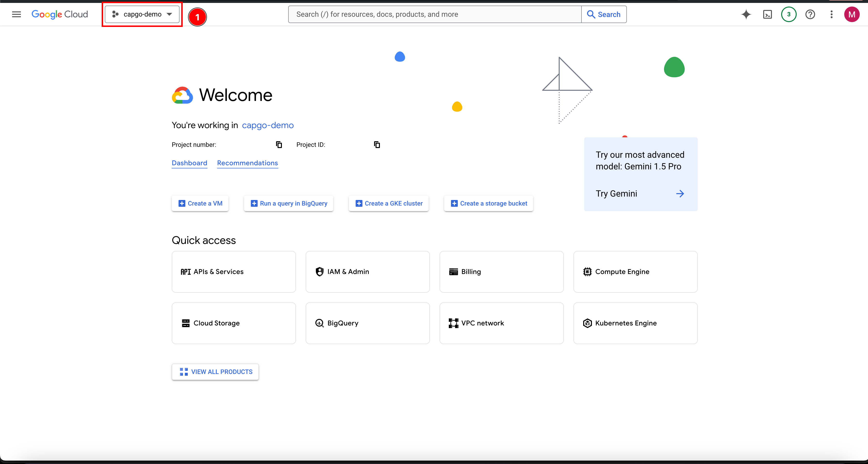Switch to the Dashboard tab
868x464 pixels.
pos(189,163)
